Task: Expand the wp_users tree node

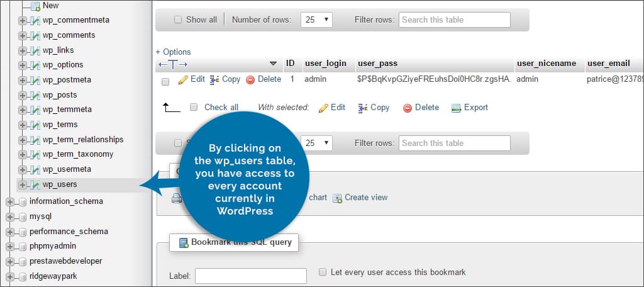Action: click(22, 184)
